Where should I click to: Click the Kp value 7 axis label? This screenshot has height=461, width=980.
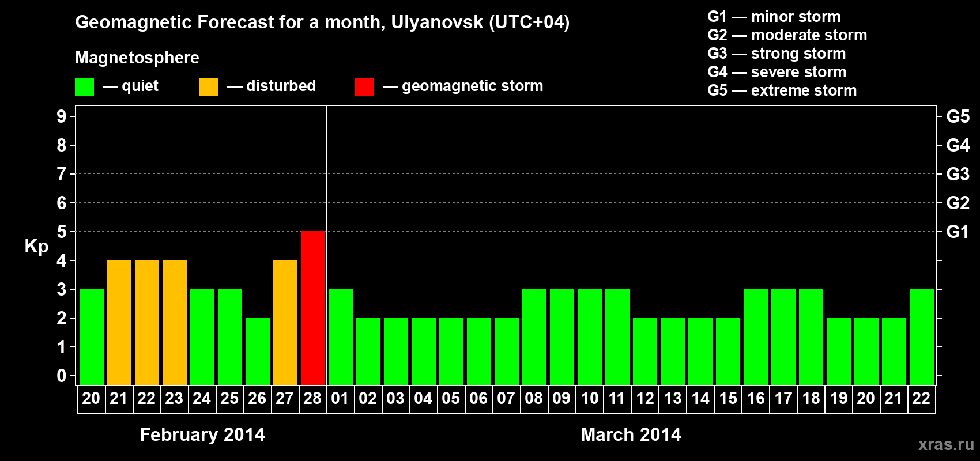62,174
